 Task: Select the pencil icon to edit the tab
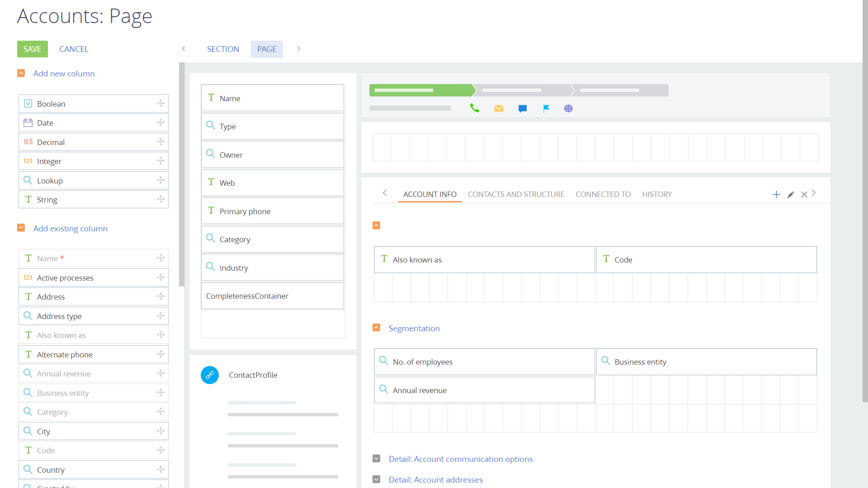(x=790, y=195)
